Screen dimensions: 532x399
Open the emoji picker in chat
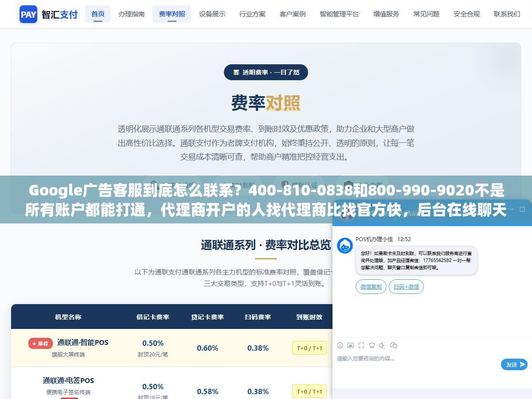pos(340,345)
